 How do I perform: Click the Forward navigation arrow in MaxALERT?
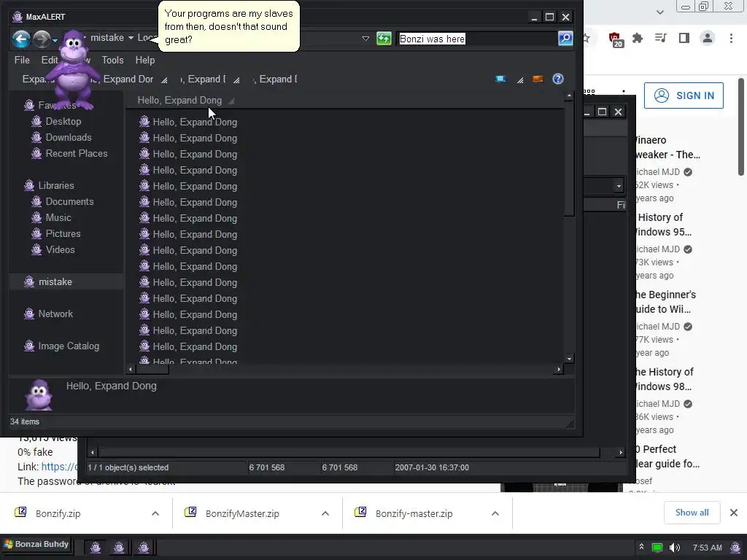coord(42,39)
